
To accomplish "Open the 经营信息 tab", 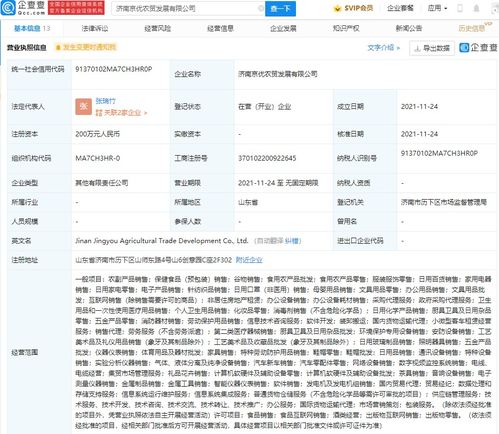I will point(220,29).
